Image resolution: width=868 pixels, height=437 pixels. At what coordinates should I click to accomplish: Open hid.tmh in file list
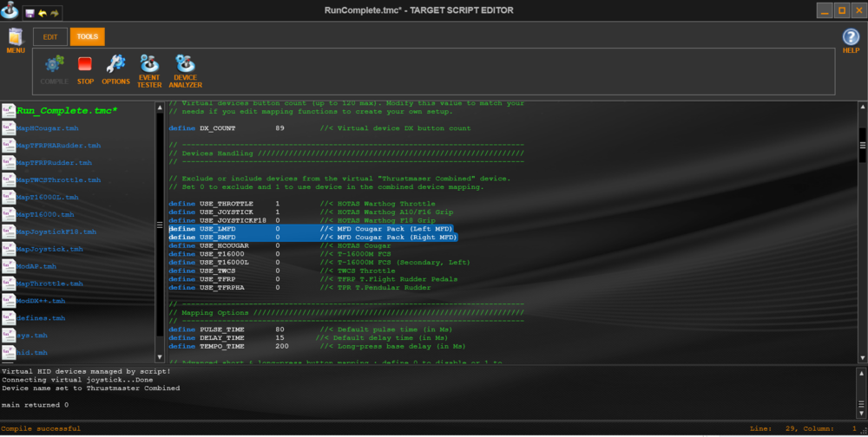(x=32, y=352)
